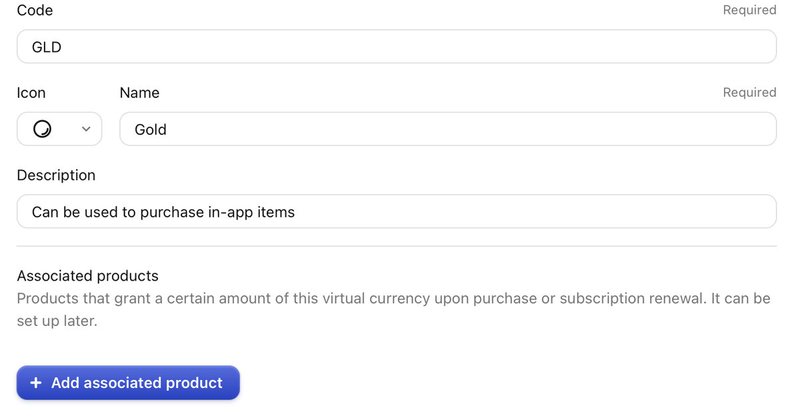Focus the Code field containing GLD
This screenshot has width=800, height=419.
396,46
